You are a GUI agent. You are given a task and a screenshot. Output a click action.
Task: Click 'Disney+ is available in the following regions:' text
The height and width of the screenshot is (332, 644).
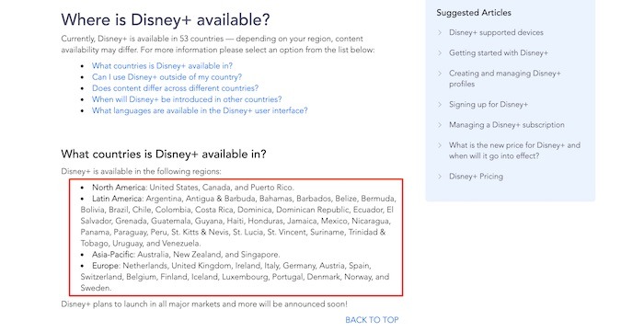[x=141, y=172]
